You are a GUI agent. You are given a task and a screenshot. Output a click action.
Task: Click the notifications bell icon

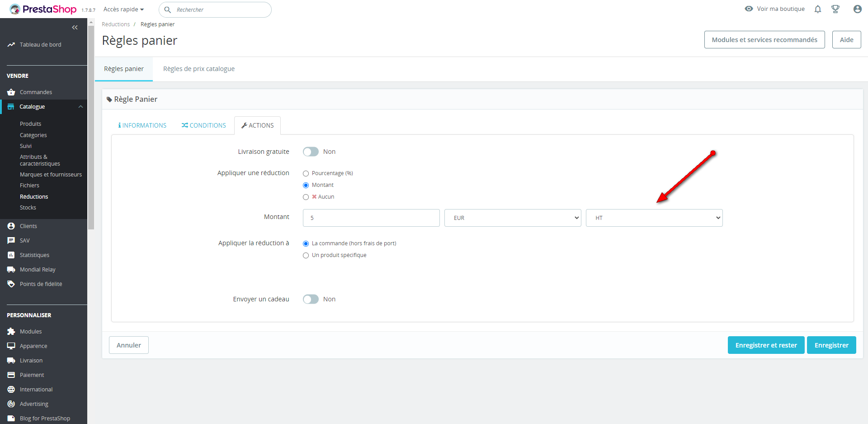click(817, 9)
